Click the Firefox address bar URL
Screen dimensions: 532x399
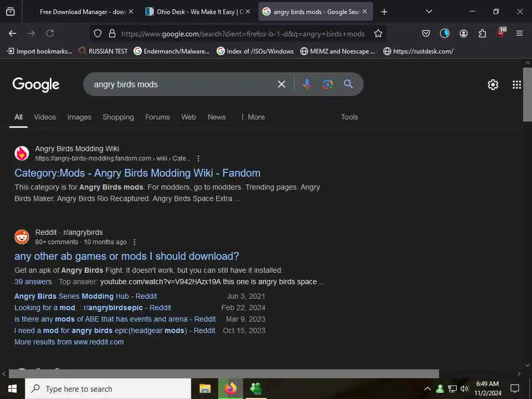point(243,34)
